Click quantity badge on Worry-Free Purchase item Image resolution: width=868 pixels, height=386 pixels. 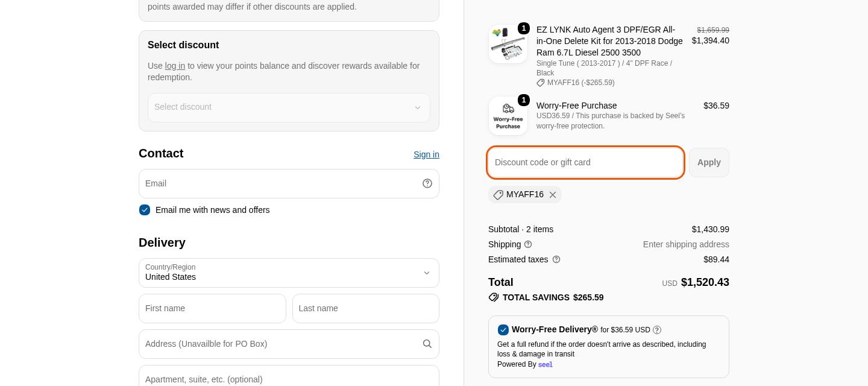pyautogui.click(x=524, y=100)
